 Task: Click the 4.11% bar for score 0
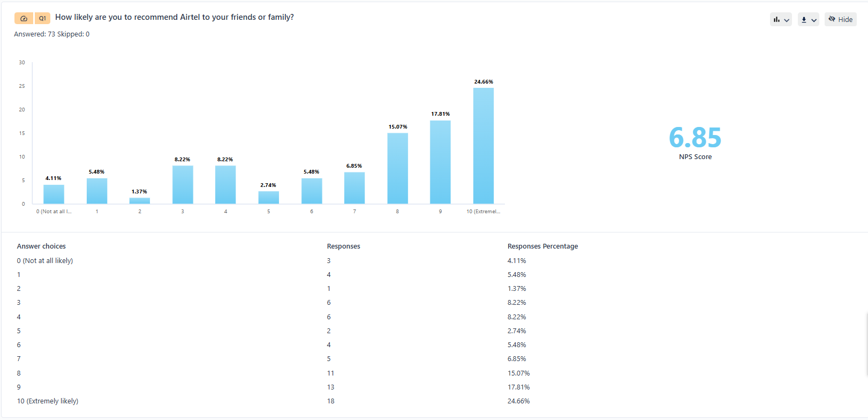(54, 194)
